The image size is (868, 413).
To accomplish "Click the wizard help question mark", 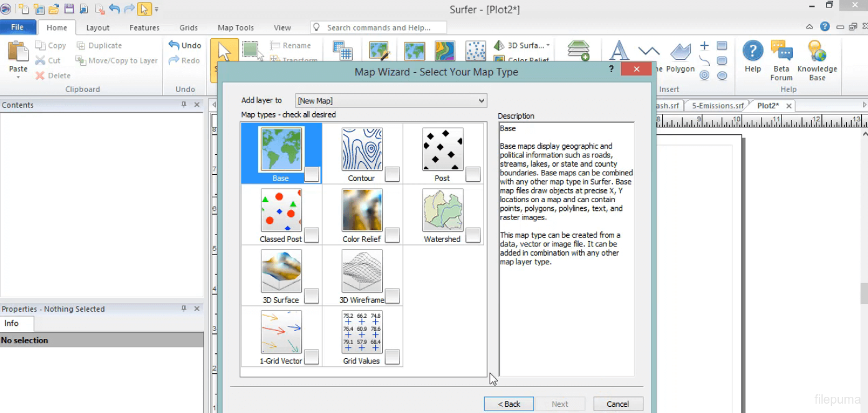I will click(x=612, y=70).
